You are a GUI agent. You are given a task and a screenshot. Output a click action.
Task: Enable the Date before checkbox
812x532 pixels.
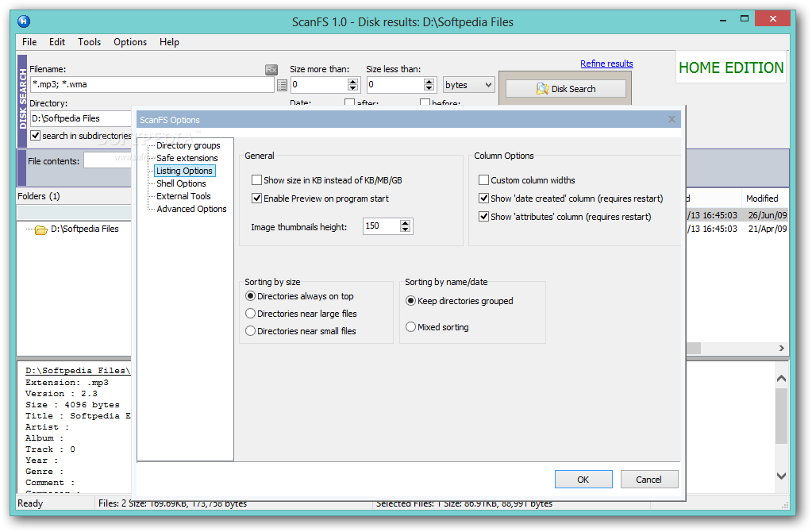[x=425, y=102]
